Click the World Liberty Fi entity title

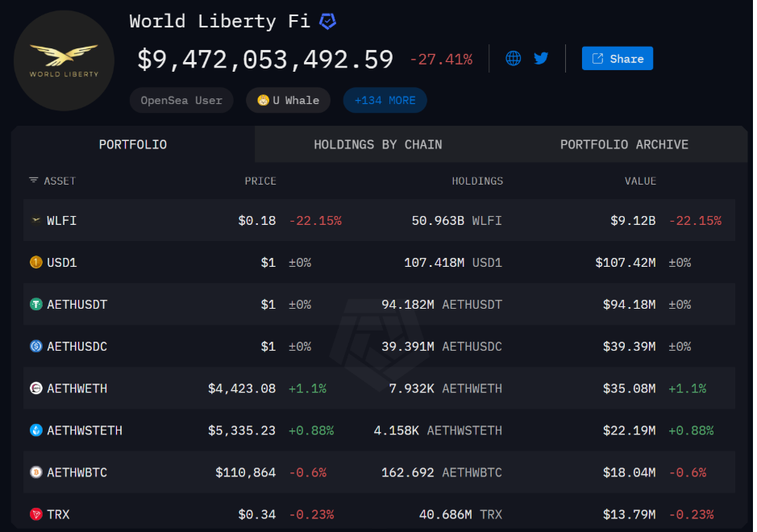click(219, 21)
